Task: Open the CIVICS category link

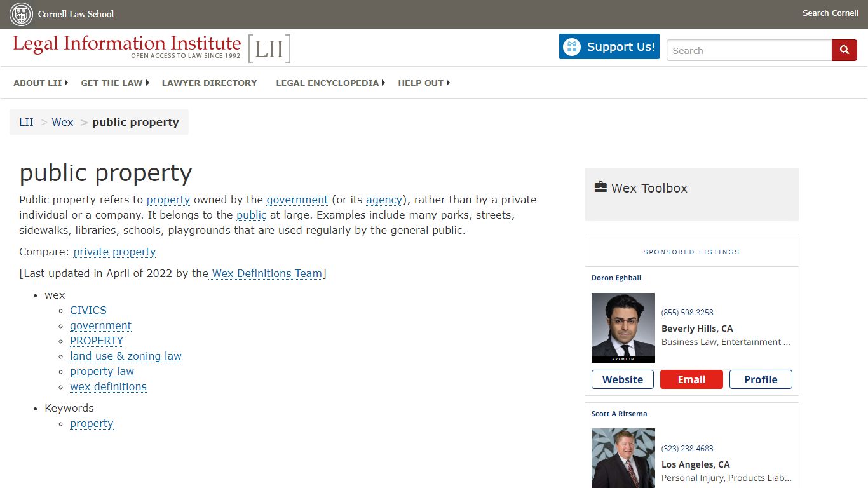Action: click(88, 310)
